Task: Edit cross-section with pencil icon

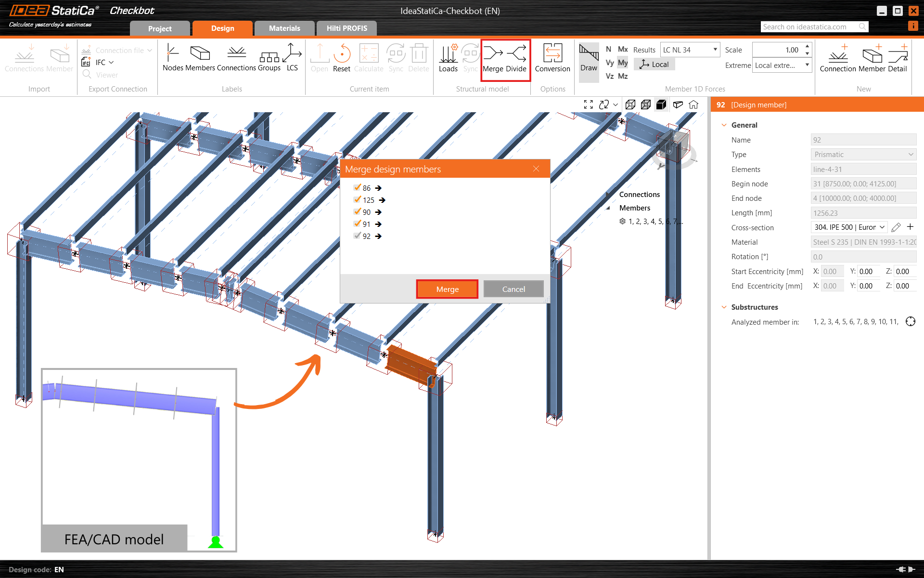Action: pyautogui.click(x=896, y=227)
